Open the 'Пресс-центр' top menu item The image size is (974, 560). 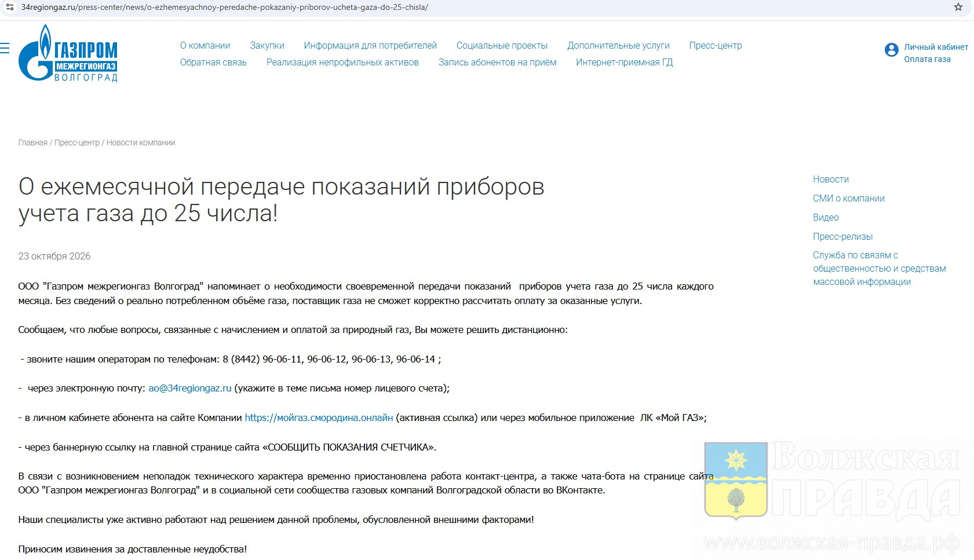click(716, 46)
